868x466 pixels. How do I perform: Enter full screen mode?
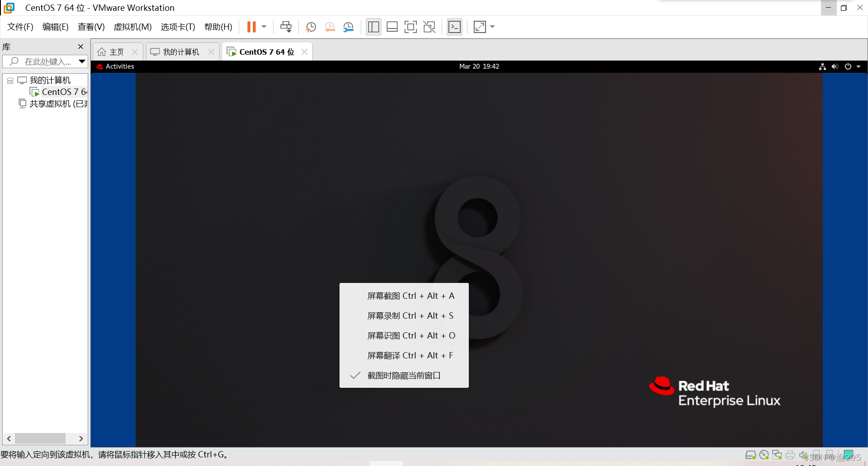(x=410, y=27)
